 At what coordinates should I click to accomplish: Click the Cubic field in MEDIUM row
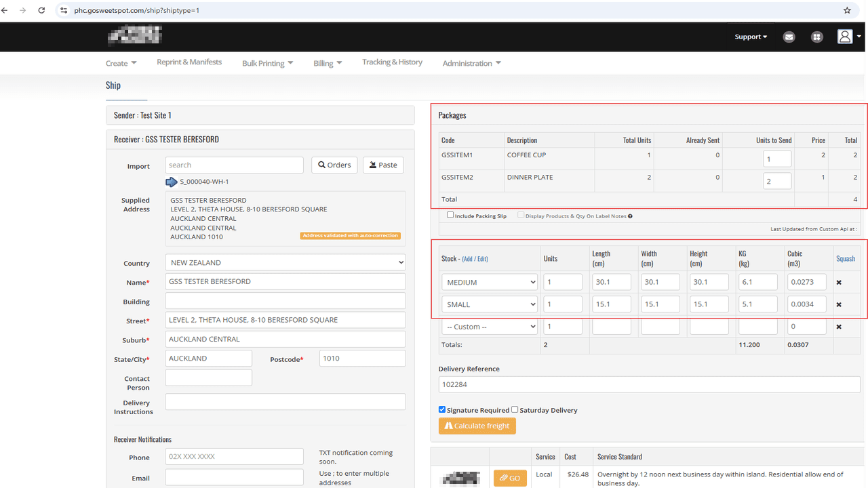tap(807, 282)
